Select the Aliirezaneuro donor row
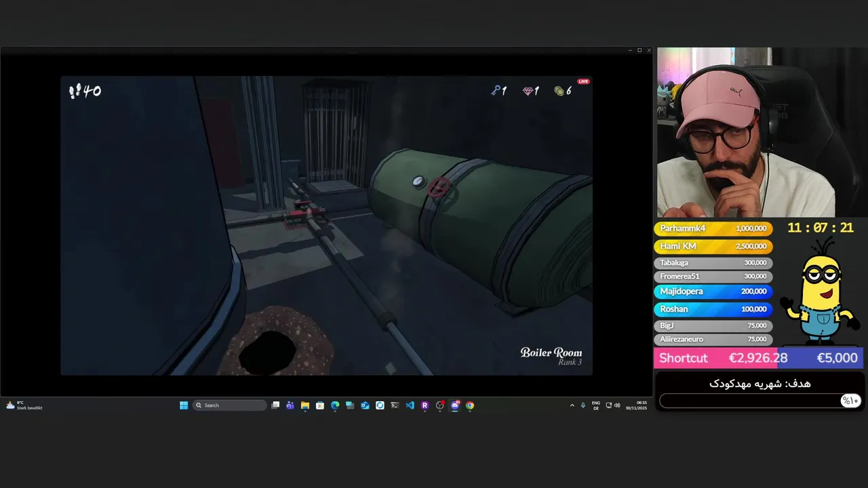 click(x=713, y=339)
